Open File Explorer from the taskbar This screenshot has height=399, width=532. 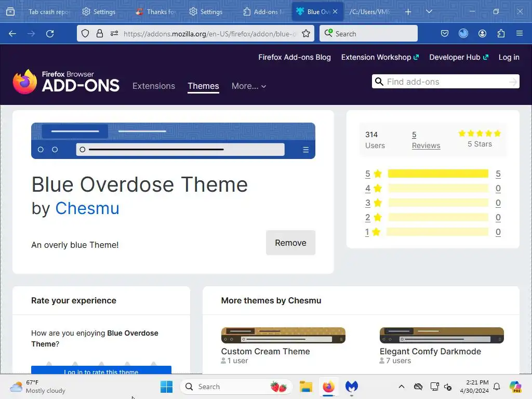tap(305, 387)
